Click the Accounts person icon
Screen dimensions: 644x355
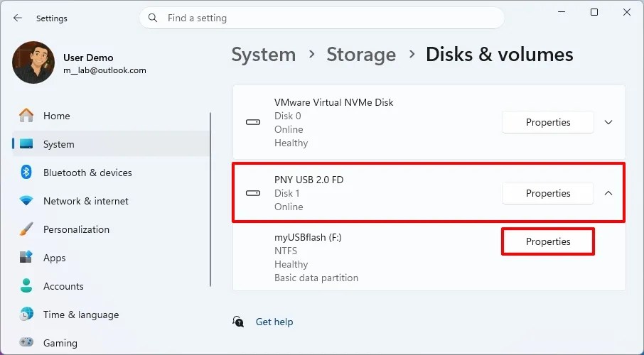pyautogui.click(x=26, y=286)
